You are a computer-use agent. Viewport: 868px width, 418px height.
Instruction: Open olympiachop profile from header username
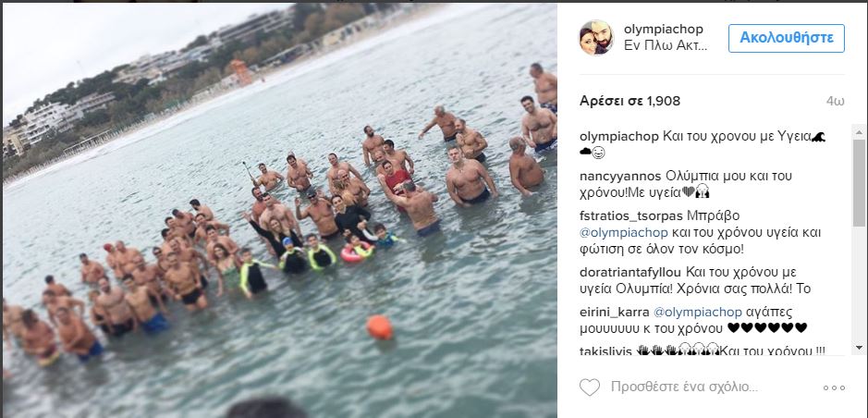coord(663,30)
